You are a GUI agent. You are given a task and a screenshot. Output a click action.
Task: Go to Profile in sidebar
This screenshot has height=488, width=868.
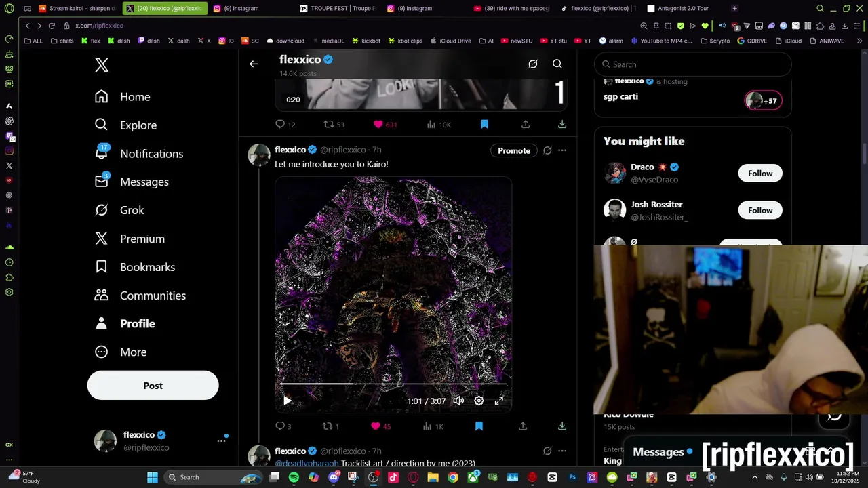tap(125, 324)
